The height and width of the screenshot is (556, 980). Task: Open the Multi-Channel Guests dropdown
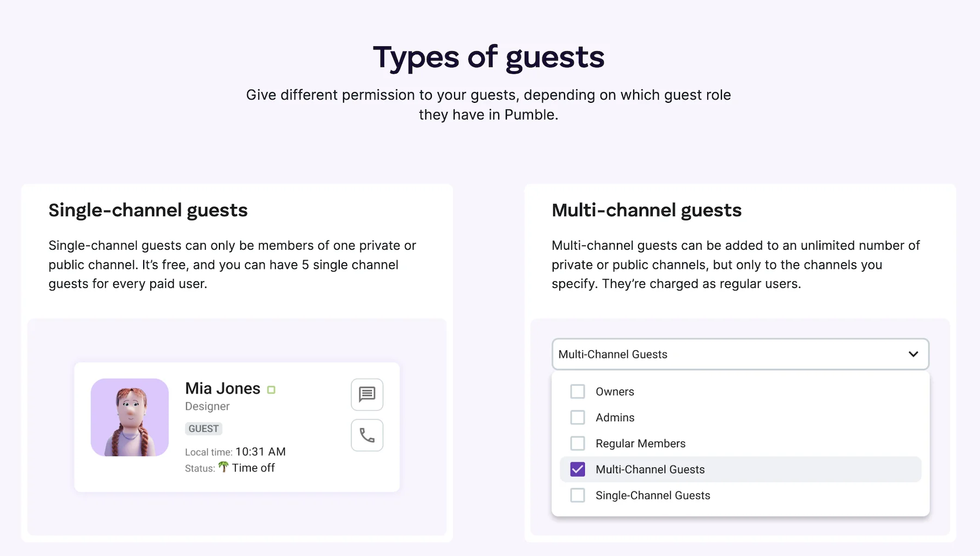[x=740, y=354]
